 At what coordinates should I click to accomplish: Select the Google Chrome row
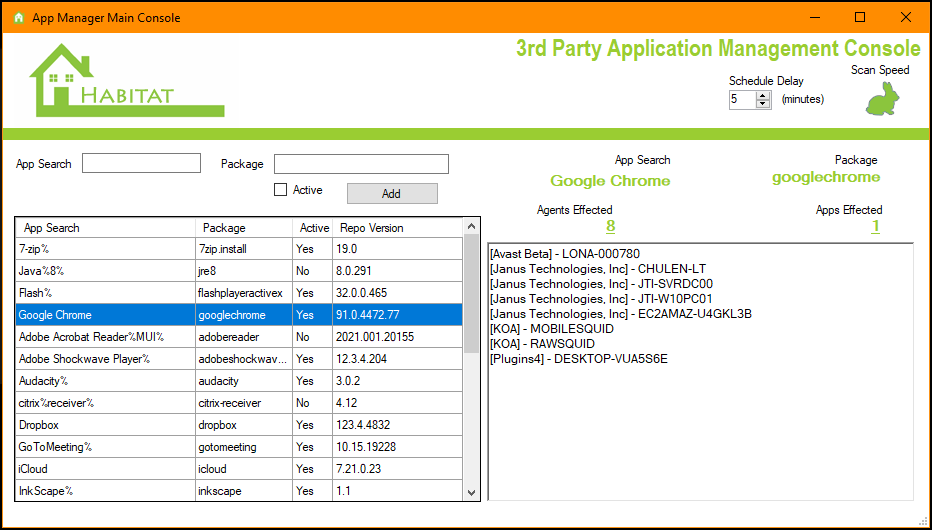pyautogui.click(x=239, y=315)
